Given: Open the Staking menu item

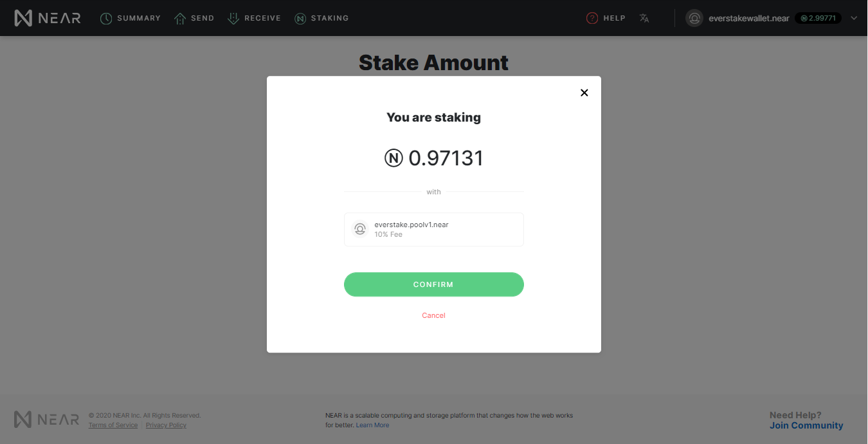Looking at the screenshot, I should coord(321,18).
